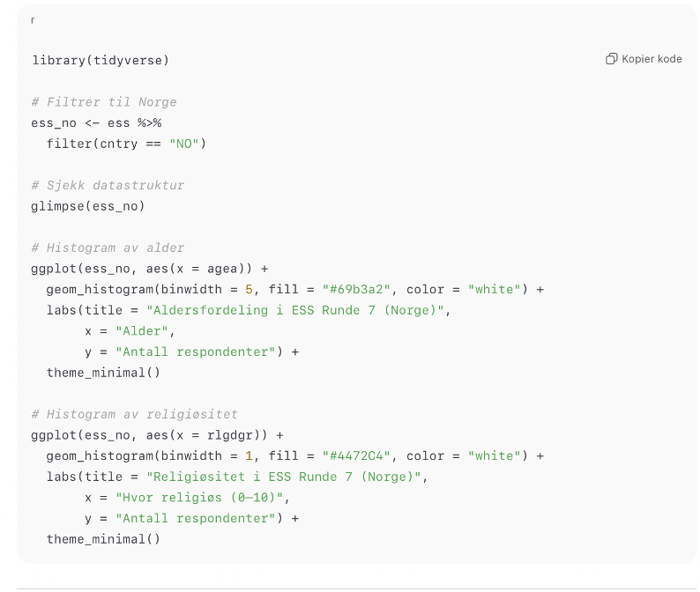This screenshot has width=700, height=592.
Task: Click the "Hvor religiøs (0–10)" label string
Action: (202, 498)
